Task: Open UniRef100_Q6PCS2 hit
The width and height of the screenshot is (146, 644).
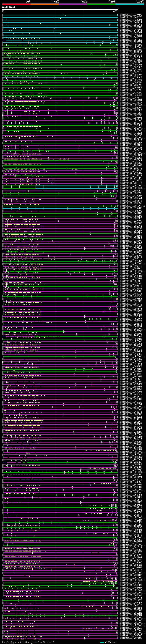Action: pos(131,115)
